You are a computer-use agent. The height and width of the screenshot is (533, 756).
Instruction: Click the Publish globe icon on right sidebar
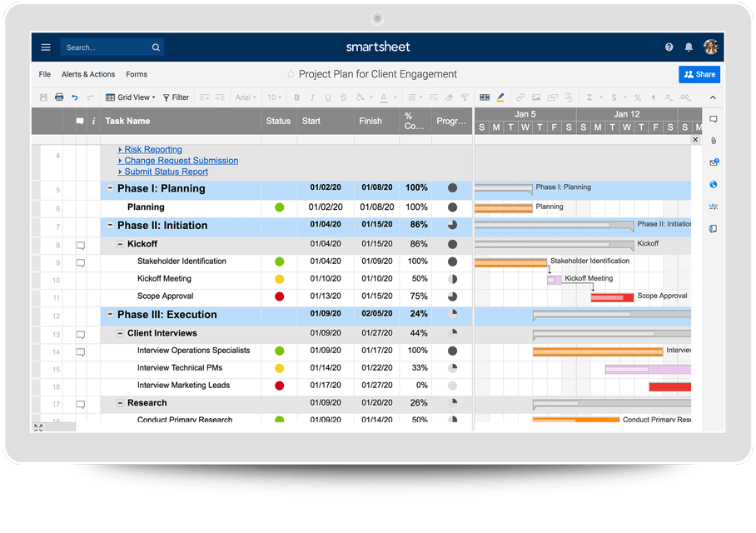pos(713,185)
